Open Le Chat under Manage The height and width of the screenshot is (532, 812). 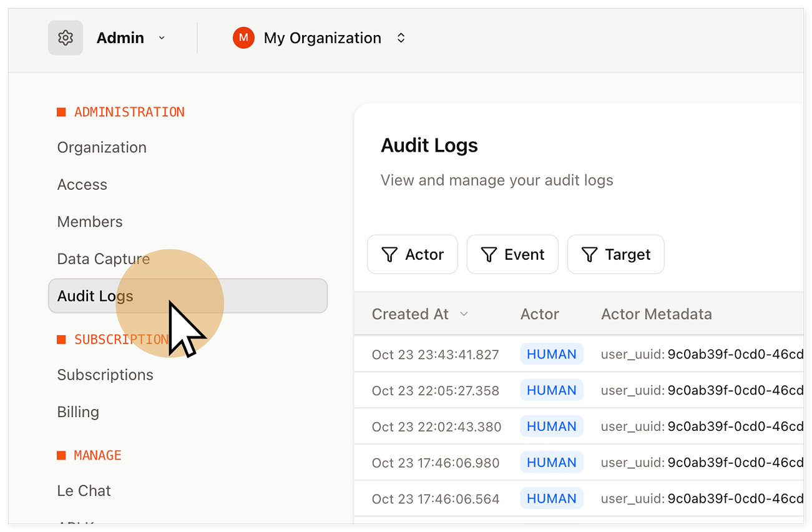pos(84,491)
